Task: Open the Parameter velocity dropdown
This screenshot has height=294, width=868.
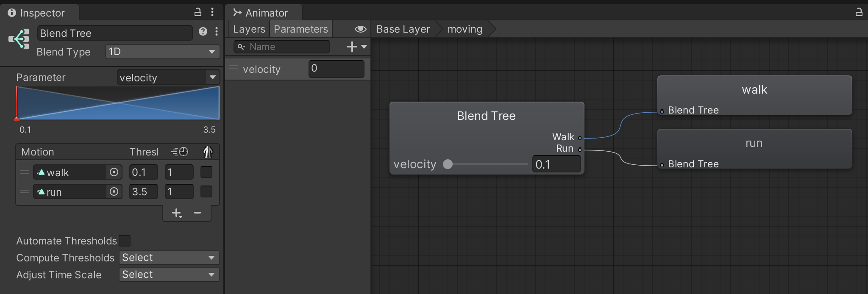Action: [168, 78]
